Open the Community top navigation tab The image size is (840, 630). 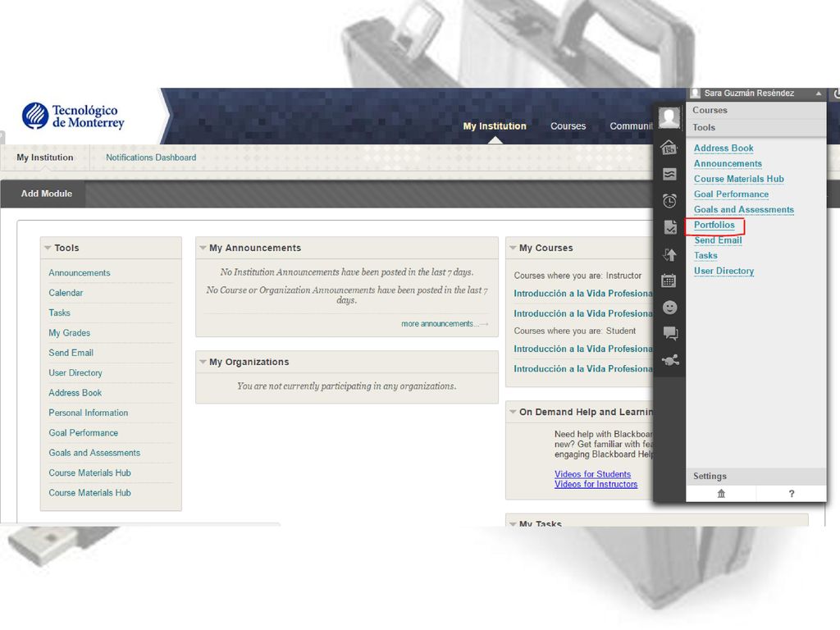click(631, 126)
